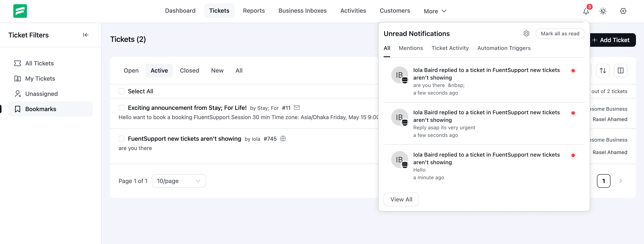Collapse the Ticket Filters sidebar
This screenshot has height=244, width=644.
point(86,35)
